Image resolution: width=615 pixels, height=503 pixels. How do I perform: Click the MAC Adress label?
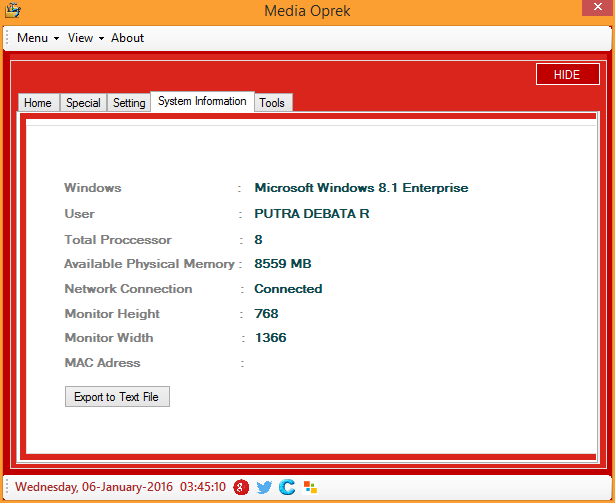(102, 363)
